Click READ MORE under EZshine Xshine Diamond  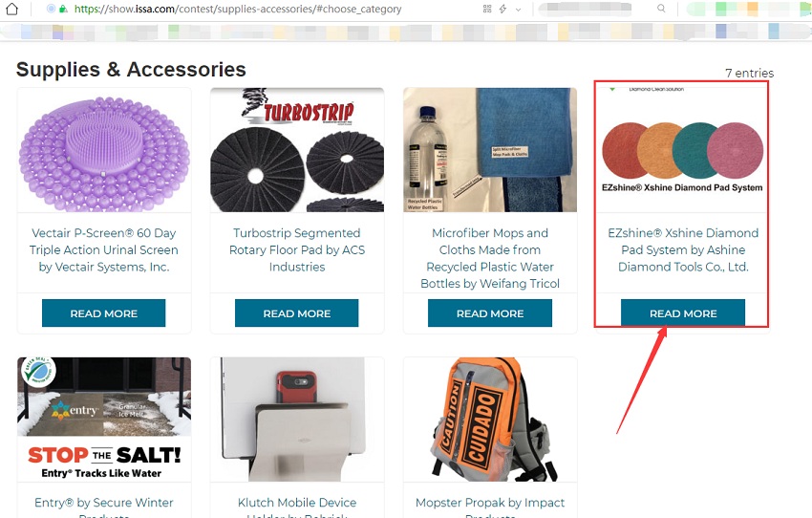[683, 313]
